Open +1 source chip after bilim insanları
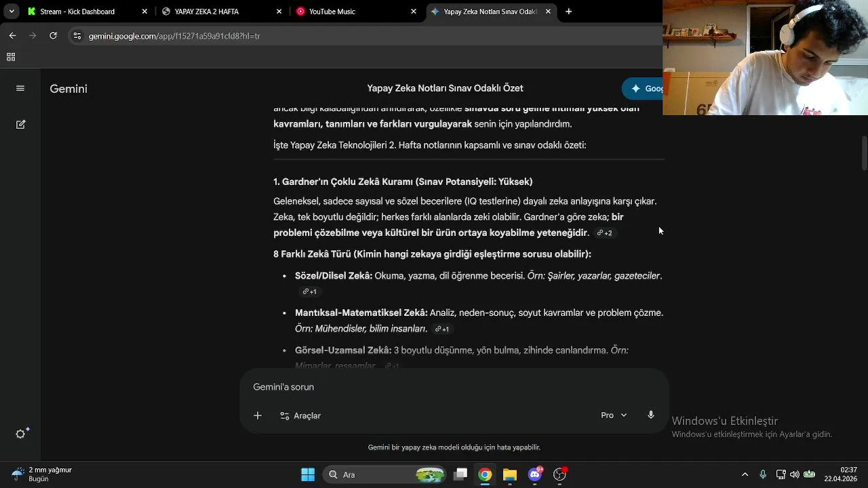This screenshot has width=868, height=488. (x=441, y=329)
